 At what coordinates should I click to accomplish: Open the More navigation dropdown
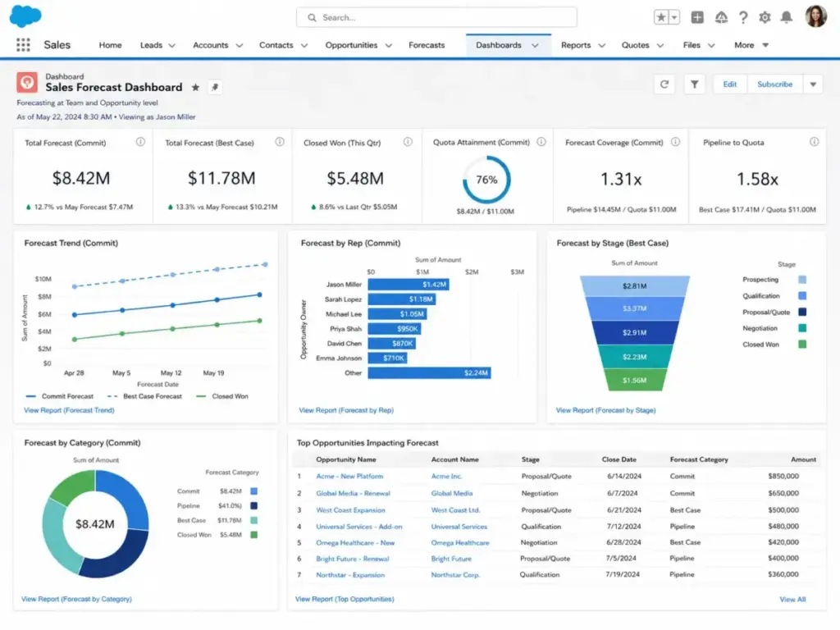pos(751,46)
